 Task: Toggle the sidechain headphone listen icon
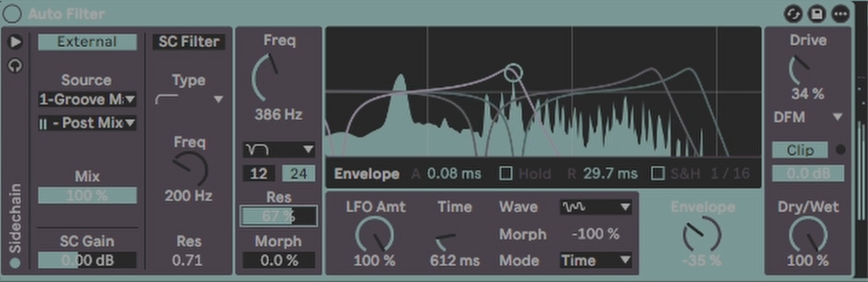click(15, 65)
